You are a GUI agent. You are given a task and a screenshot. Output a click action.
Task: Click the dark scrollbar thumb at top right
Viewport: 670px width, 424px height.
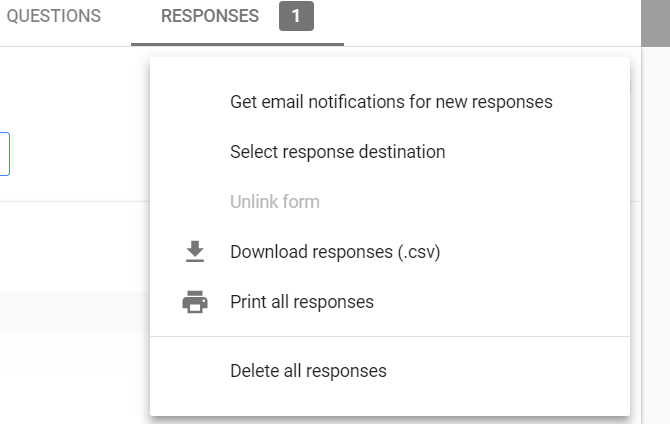tap(655, 22)
